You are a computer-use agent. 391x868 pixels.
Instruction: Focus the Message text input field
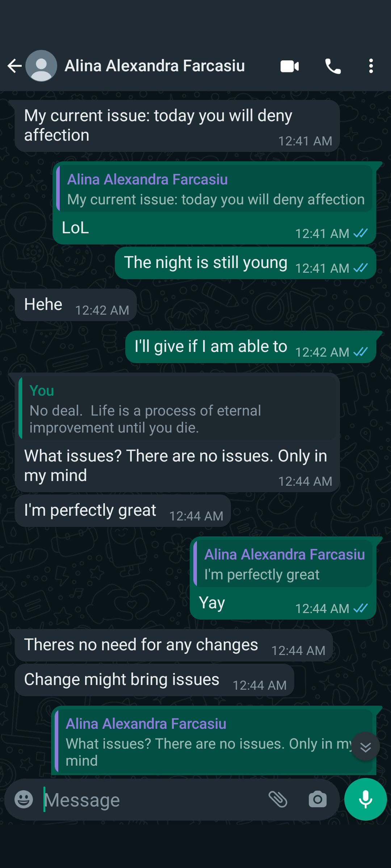click(152, 800)
